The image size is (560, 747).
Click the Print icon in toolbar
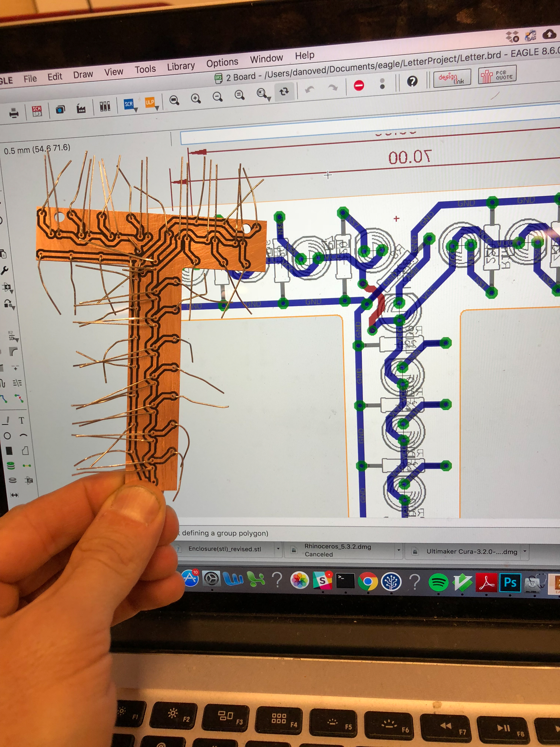tap(14, 113)
